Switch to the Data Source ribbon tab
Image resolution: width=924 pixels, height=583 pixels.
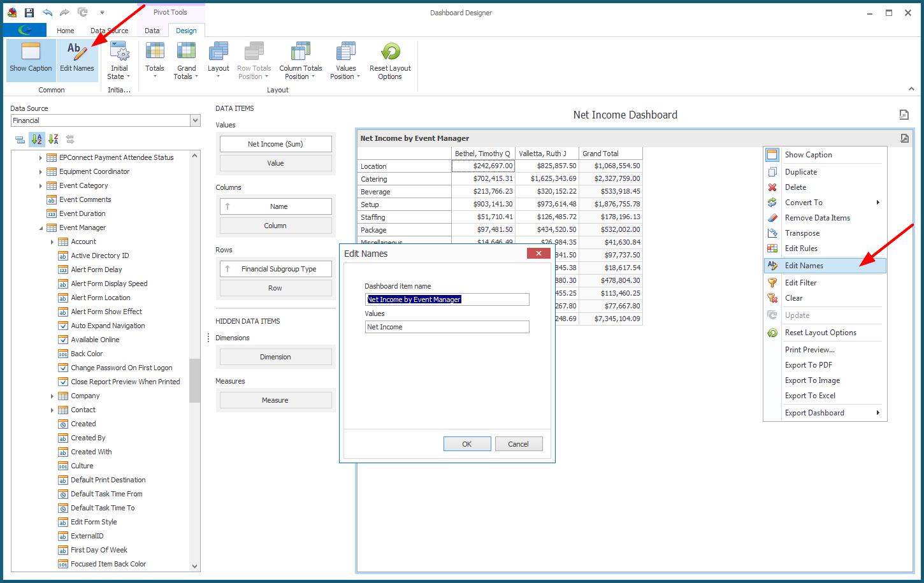click(x=109, y=31)
